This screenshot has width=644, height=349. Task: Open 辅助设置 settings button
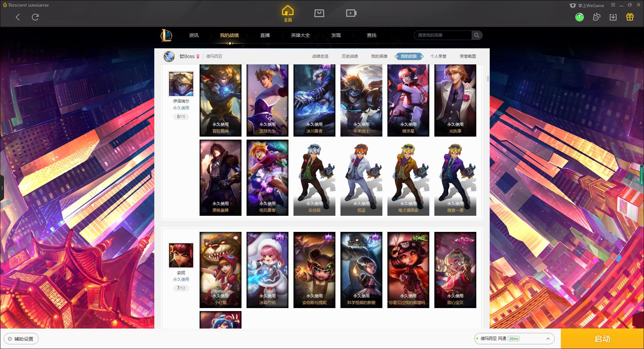tap(21, 339)
